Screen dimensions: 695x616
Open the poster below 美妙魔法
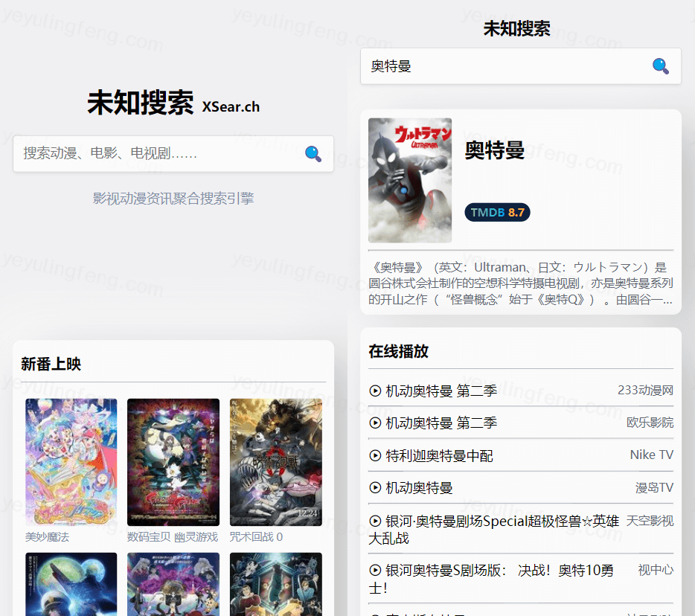71,584
